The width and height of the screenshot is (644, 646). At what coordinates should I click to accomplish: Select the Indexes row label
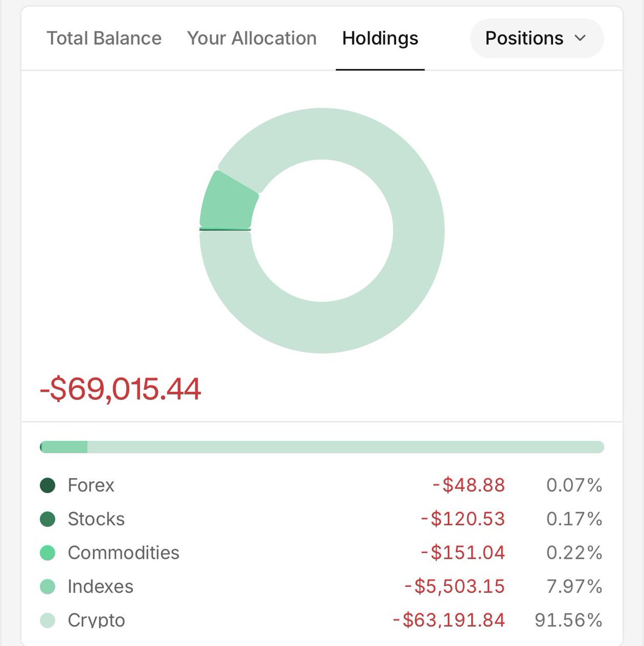101,587
